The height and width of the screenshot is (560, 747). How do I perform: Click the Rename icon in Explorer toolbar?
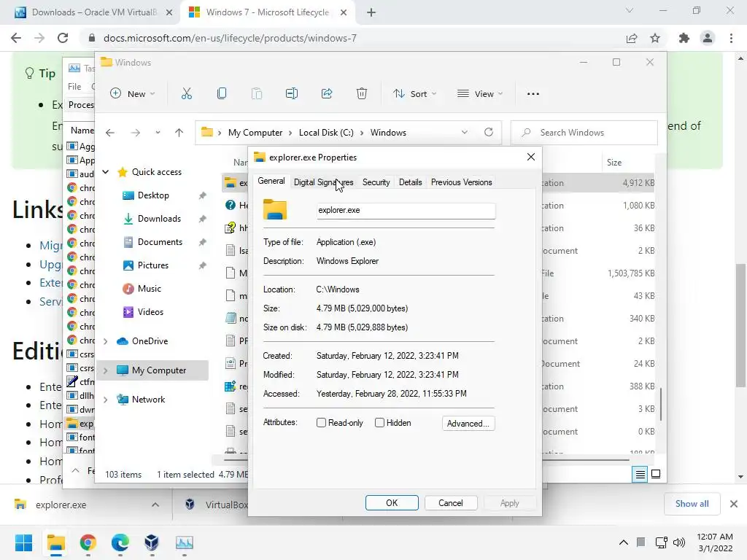(x=292, y=94)
